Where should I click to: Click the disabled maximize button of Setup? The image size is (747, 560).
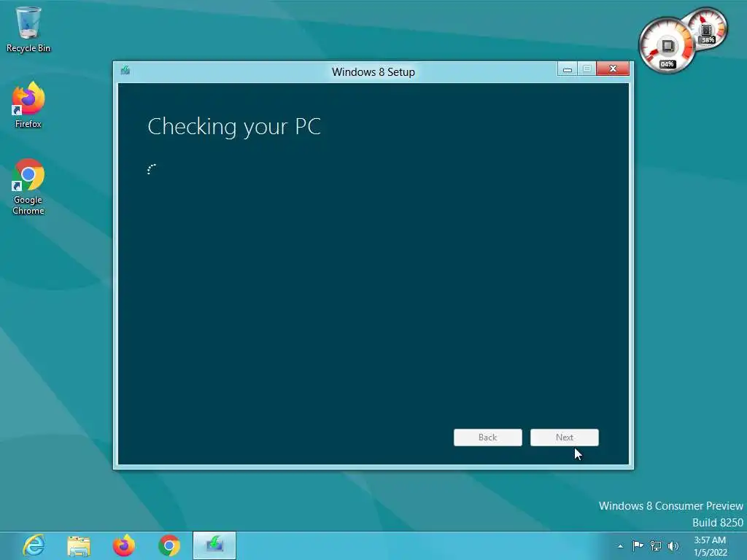tap(587, 69)
